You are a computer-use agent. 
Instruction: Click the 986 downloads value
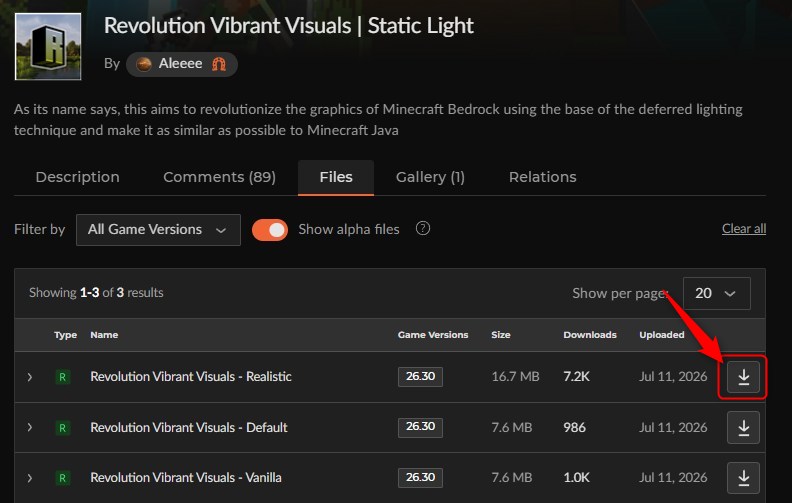click(574, 428)
